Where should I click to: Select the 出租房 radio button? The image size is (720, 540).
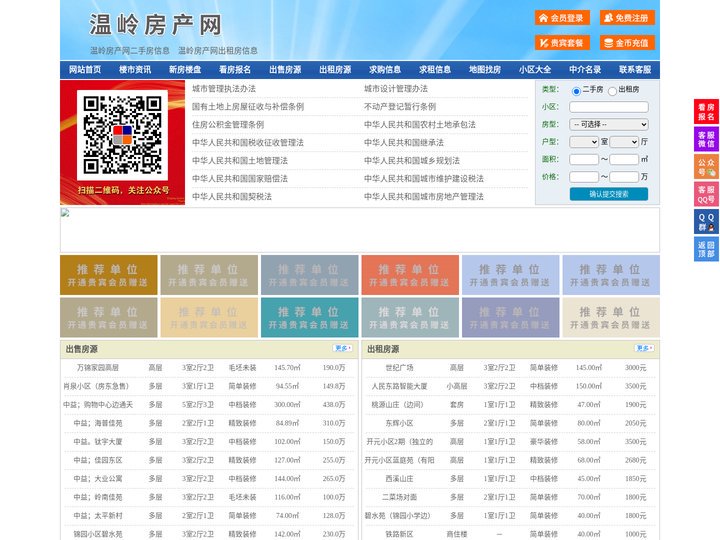pos(612,91)
